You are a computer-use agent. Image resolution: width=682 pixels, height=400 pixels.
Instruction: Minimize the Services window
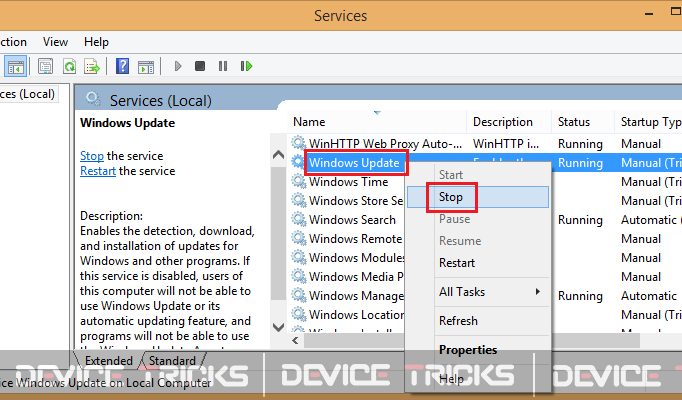click(x=649, y=14)
